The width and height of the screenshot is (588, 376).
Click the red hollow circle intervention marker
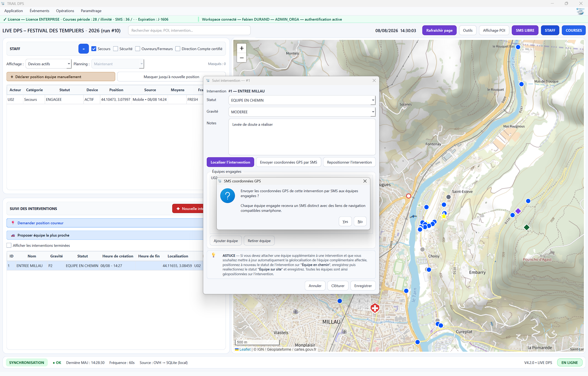point(408,196)
